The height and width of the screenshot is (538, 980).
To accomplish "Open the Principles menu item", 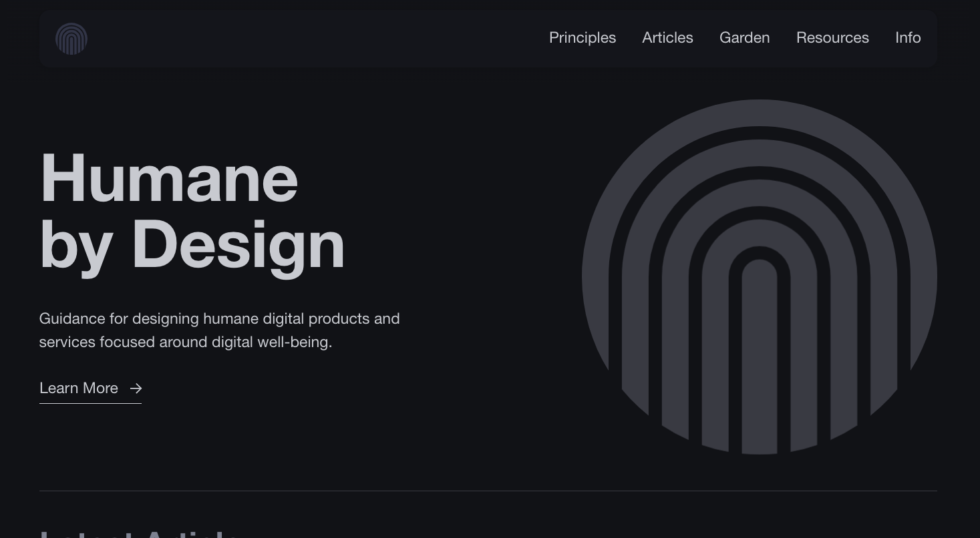I will 583,38.
